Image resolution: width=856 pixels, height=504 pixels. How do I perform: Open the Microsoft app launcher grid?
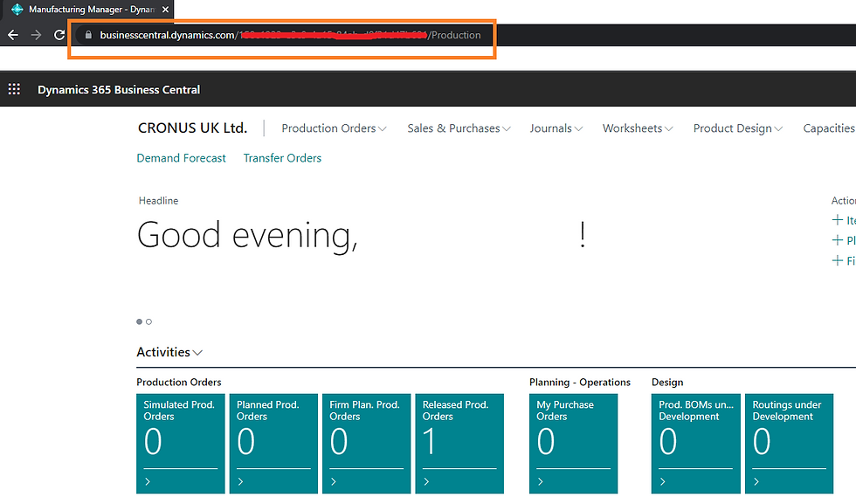[x=14, y=88]
